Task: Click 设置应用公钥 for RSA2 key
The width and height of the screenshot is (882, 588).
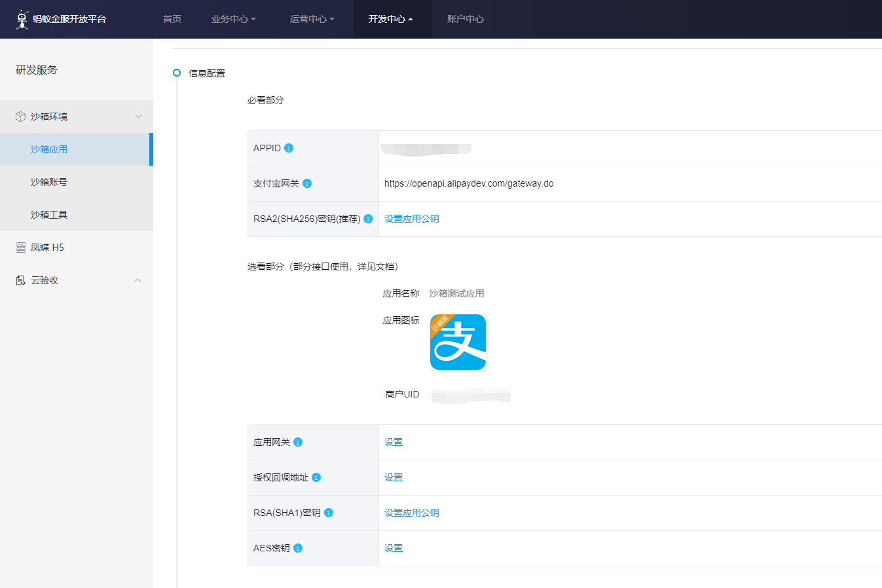Action: (411, 219)
